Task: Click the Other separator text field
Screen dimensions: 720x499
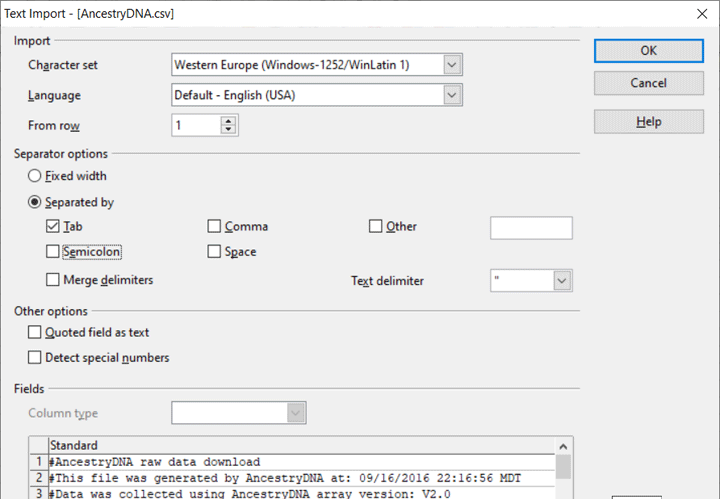Action: (x=531, y=228)
